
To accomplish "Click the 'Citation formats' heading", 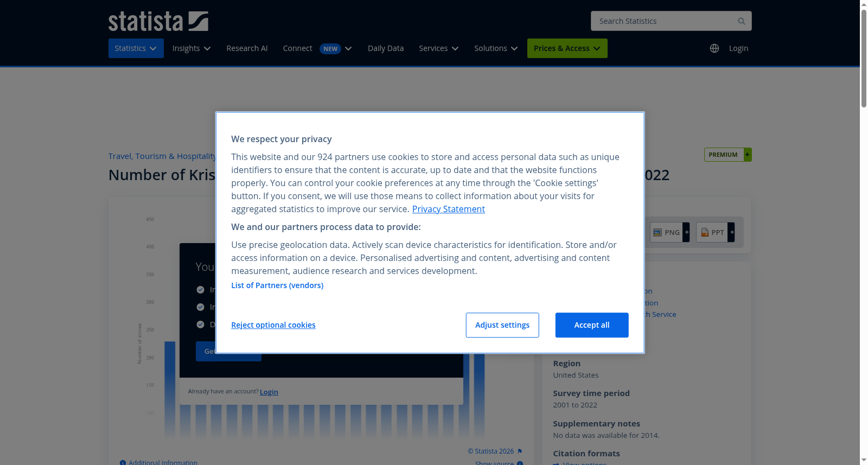I will tap(586, 454).
